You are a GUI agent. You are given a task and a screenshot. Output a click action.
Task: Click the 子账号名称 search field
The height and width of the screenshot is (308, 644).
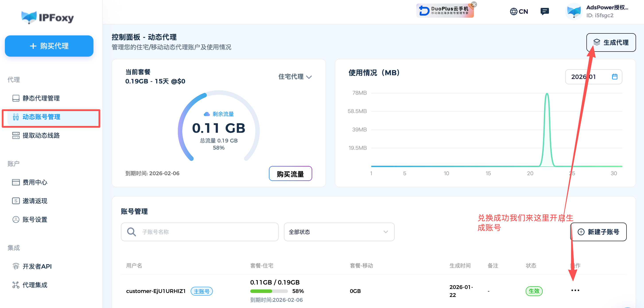[199, 232]
